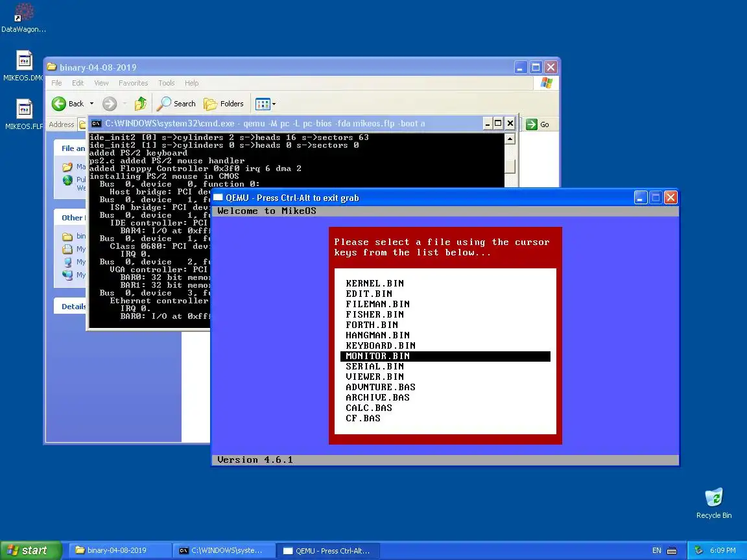Click the Back button in Explorer
The height and width of the screenshot is (560, 747).
(x=67, y=103)
